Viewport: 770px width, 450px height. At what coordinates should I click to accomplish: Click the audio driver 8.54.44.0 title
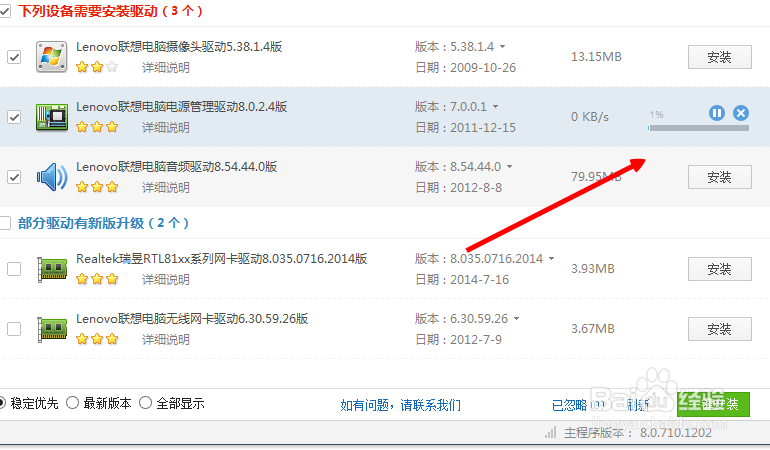tap(177, 167)
